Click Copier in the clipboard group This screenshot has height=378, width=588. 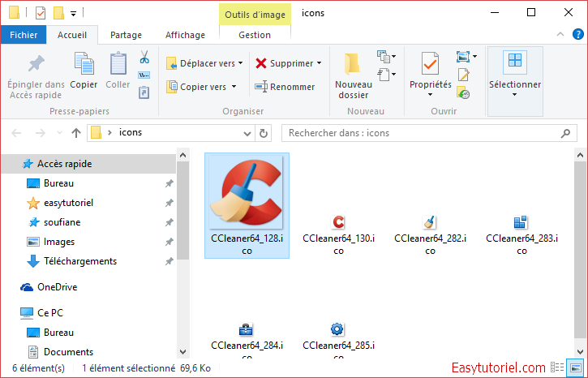(84, 71)
